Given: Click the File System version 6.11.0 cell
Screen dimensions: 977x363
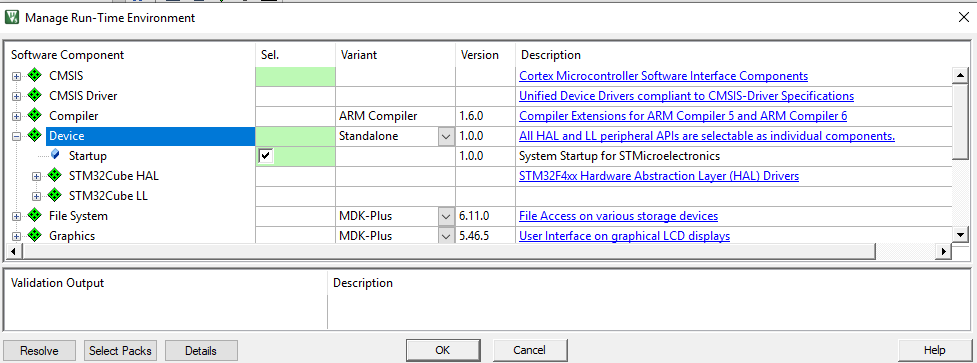Looking at the screenshot, I should point(485,215).
